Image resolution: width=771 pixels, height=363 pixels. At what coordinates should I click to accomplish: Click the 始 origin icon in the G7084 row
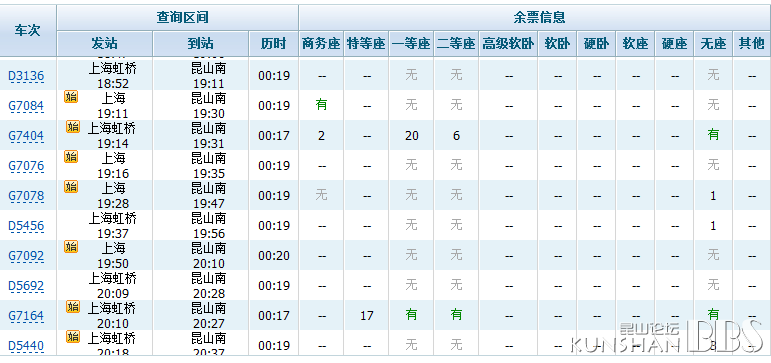(x=71, y=96)
